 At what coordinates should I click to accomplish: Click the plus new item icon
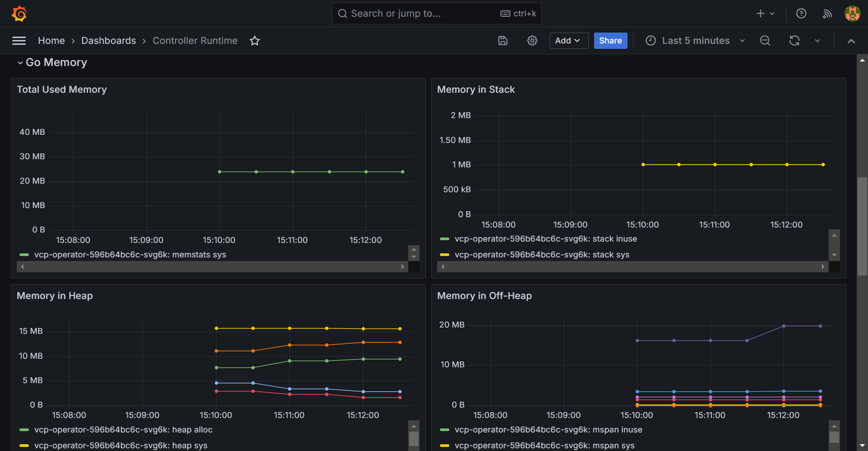[765, 14]
